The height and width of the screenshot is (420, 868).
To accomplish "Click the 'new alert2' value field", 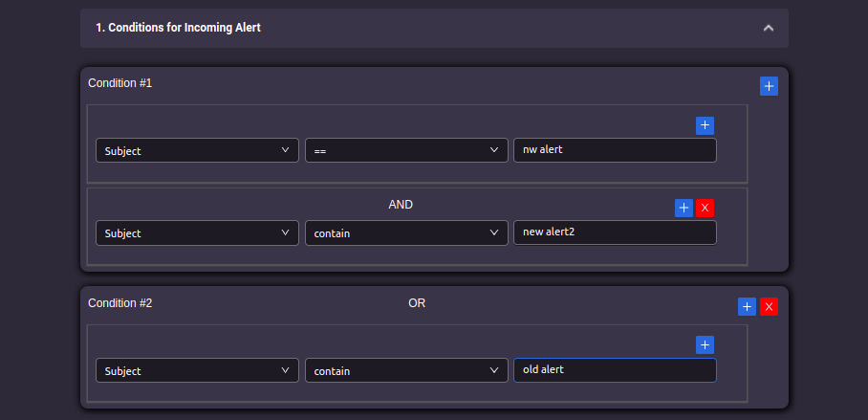I will pyautogui.click(x=615, y=232).
